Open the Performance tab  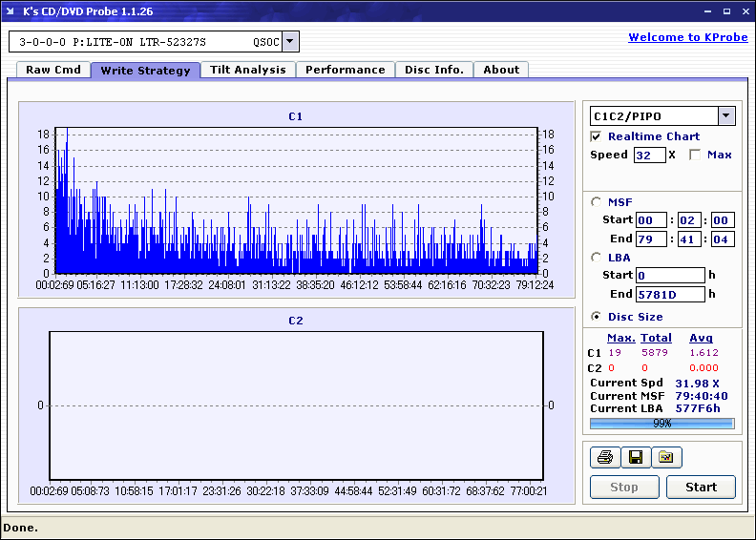(345, 70)
